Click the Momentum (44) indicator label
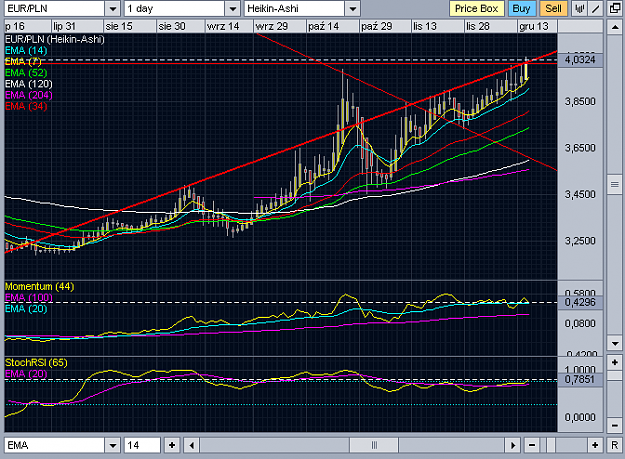This screenshot has height=459, width=625. point(39,286)
